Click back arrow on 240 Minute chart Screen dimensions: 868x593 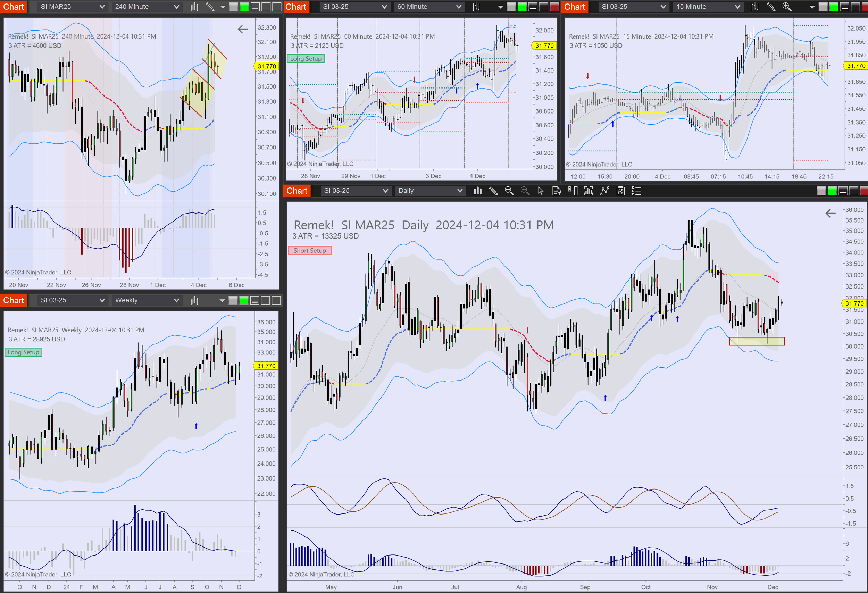coord(243,29)
